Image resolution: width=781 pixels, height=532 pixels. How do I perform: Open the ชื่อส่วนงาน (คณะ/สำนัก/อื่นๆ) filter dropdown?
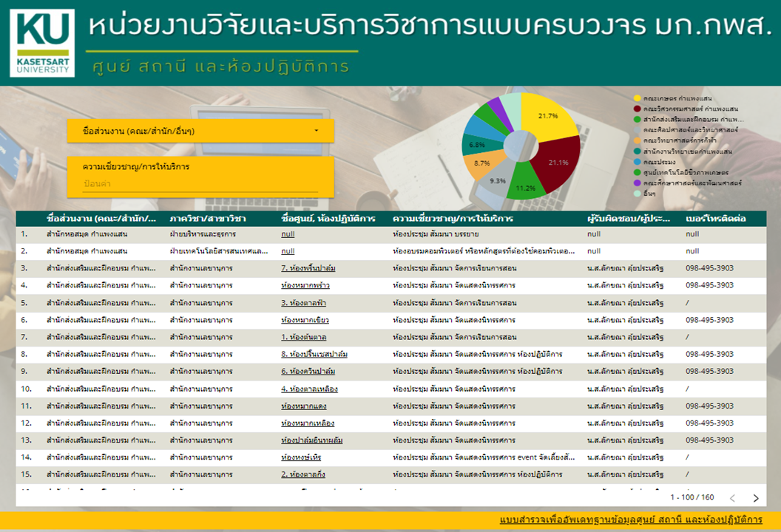200,131
